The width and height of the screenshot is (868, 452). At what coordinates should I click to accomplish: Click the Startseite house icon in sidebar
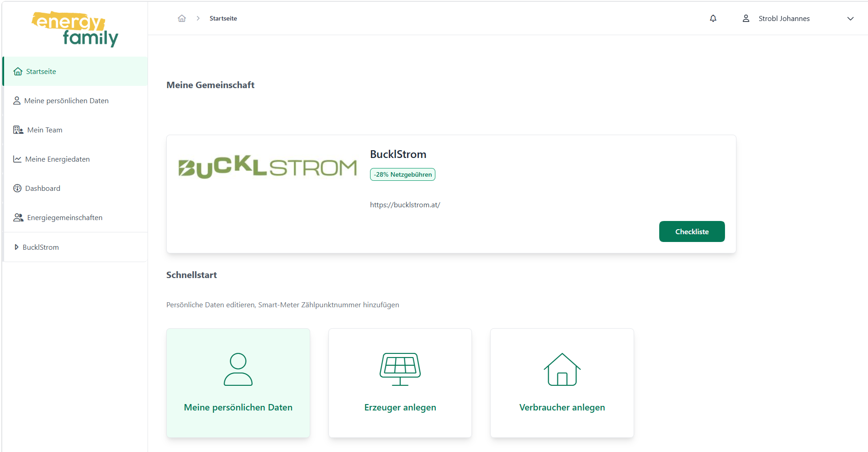pyautogui.click(x=18, y=71)
